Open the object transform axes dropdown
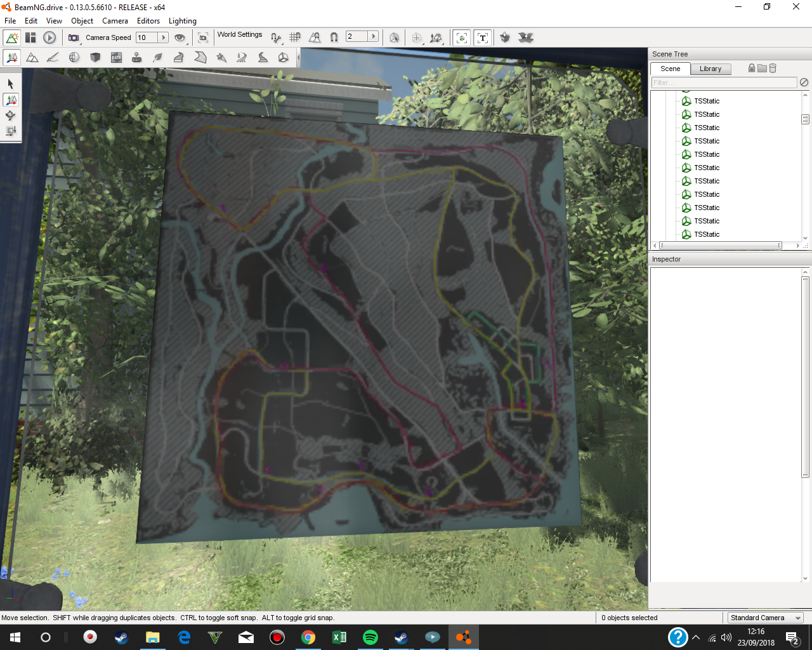This screenshot has height=650, width=812. pyautogui.click(x=436, y=37)
